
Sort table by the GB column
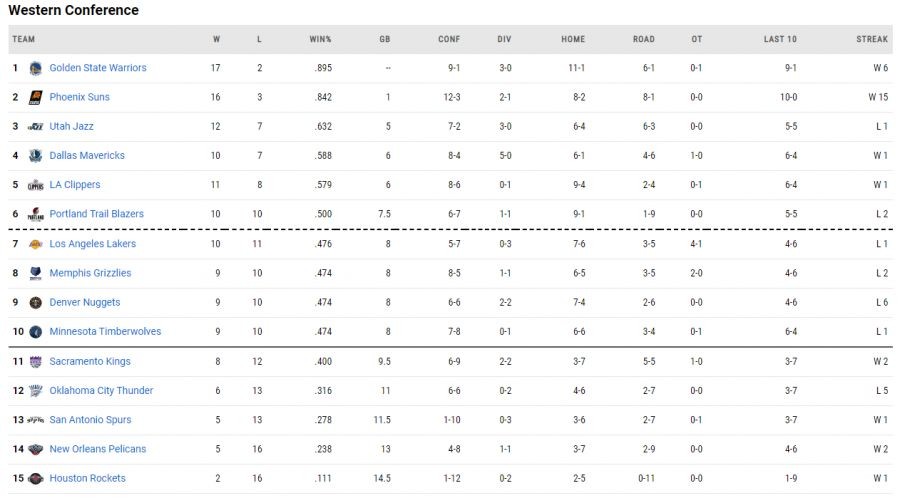pyautogui.click(x=384, y=40)
